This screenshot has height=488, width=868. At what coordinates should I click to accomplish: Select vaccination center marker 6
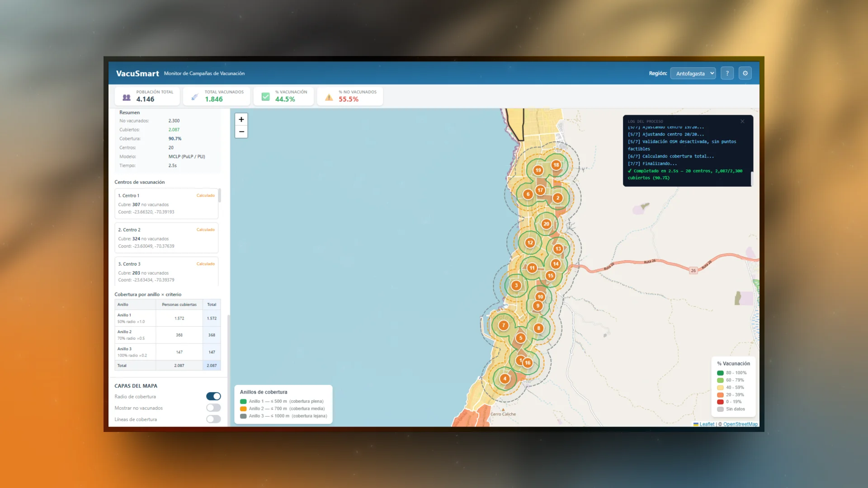[x=528, y=194]
